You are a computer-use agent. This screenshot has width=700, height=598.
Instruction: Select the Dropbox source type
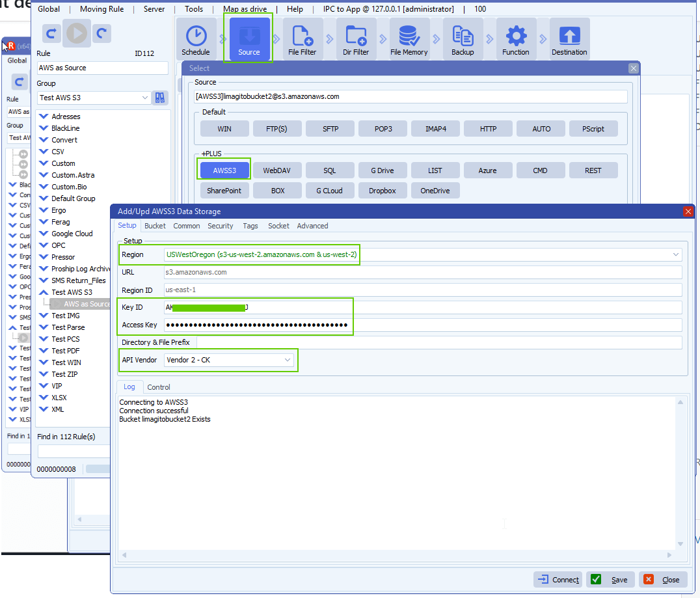382,191
